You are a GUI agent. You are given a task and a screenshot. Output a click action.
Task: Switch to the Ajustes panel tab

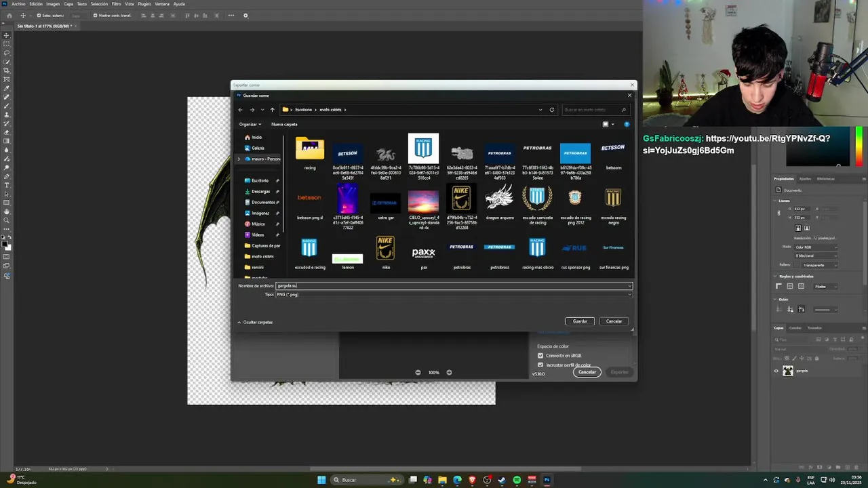805,179
